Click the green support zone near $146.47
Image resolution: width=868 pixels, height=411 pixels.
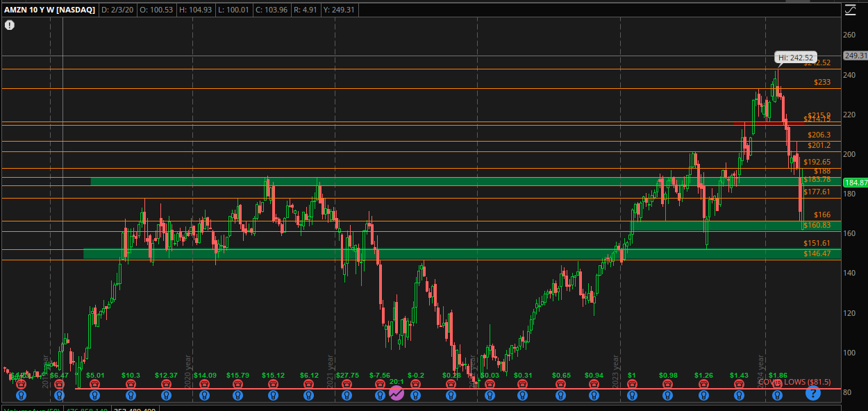click(x=417, y=254)
